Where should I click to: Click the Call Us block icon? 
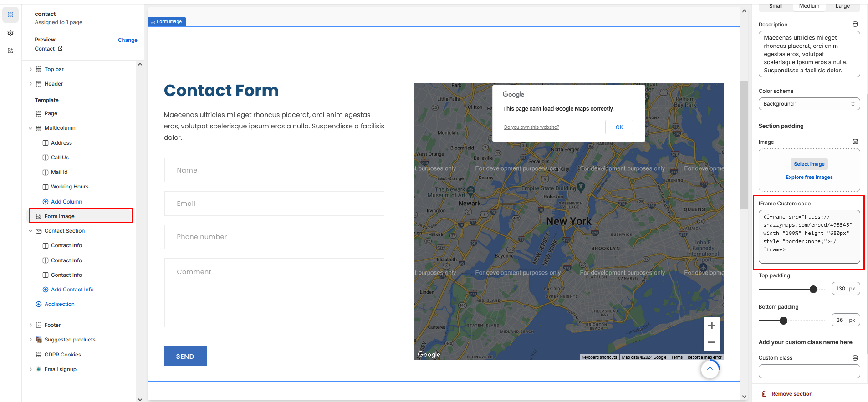click(x=46, y=158)
